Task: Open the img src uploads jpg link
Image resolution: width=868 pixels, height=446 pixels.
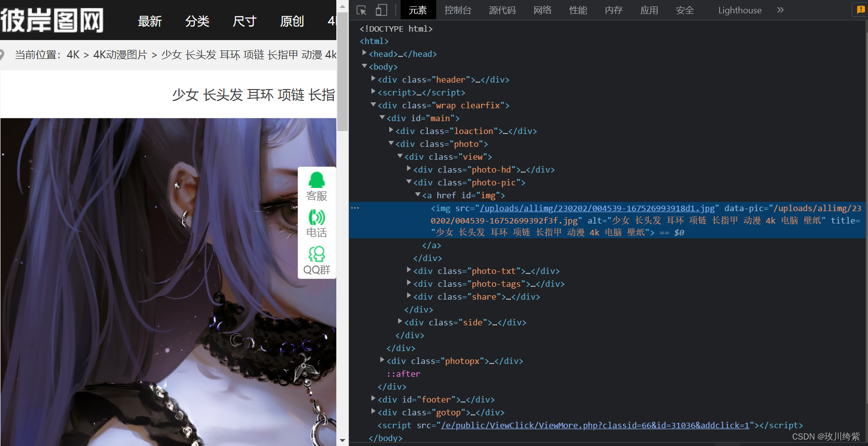Action: coord(597,208)
